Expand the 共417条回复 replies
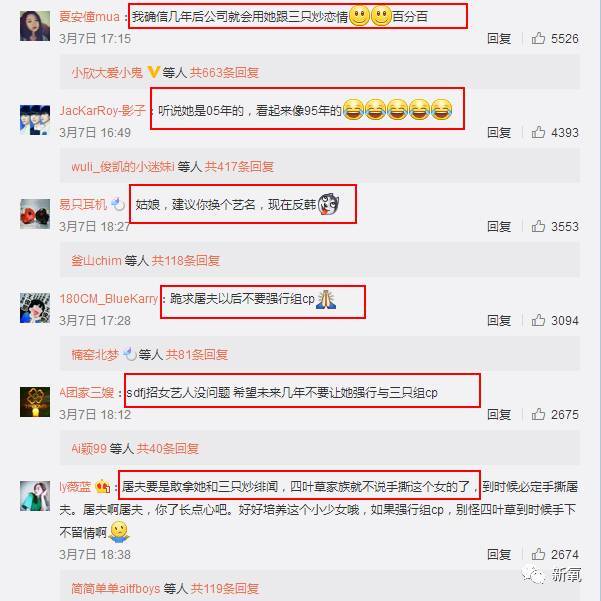 pos(239,166)
